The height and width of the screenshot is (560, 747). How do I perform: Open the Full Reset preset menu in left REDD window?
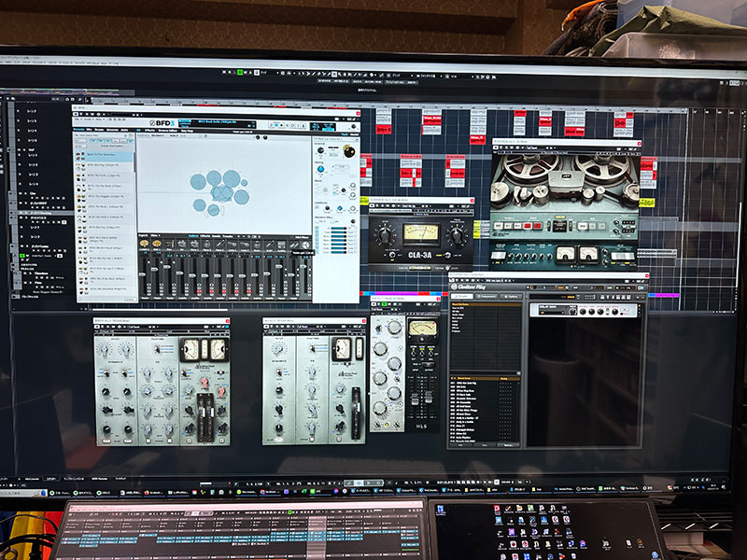point(134,327)
